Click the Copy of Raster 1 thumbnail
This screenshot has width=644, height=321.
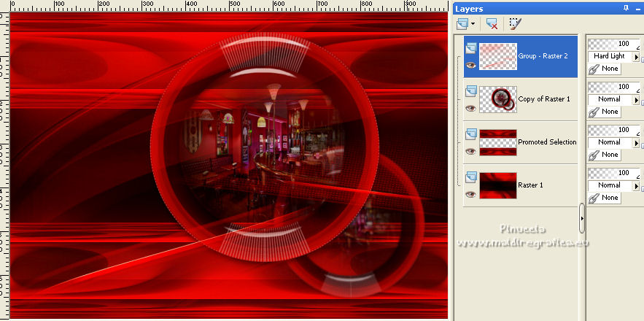coord(498,99)
